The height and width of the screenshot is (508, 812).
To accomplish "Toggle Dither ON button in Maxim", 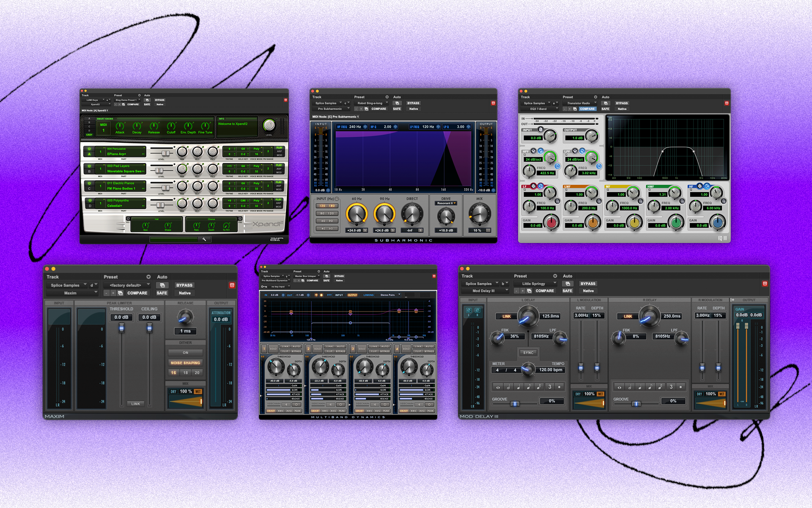I will tap(185, 353).
